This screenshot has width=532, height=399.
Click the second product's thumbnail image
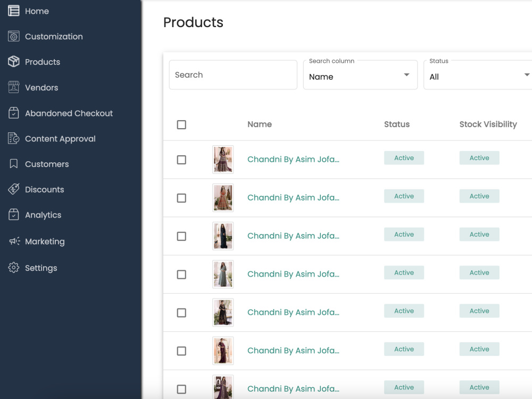223,198
